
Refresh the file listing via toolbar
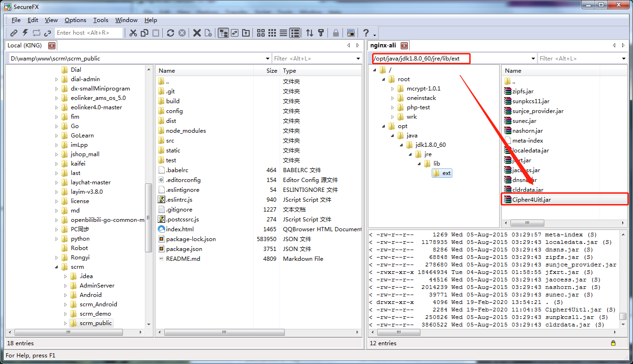(x=171, y=33)
